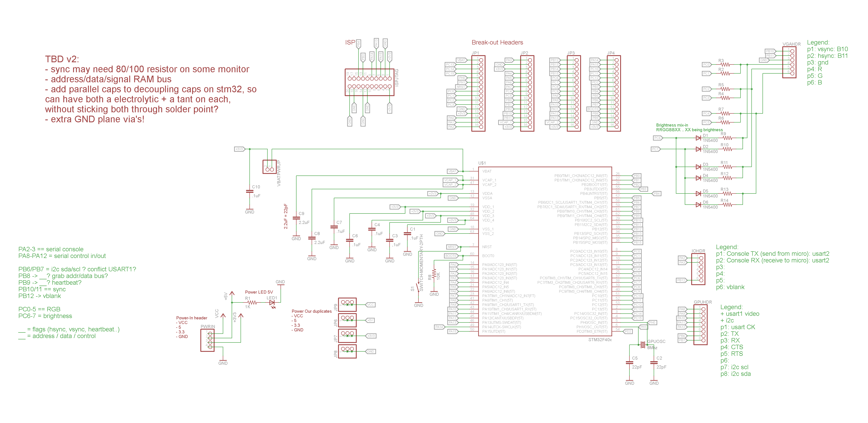This screenshot has height=423, width=868.
Task: Select the R1 1K resistor symbol
Action: click(252, 303)
